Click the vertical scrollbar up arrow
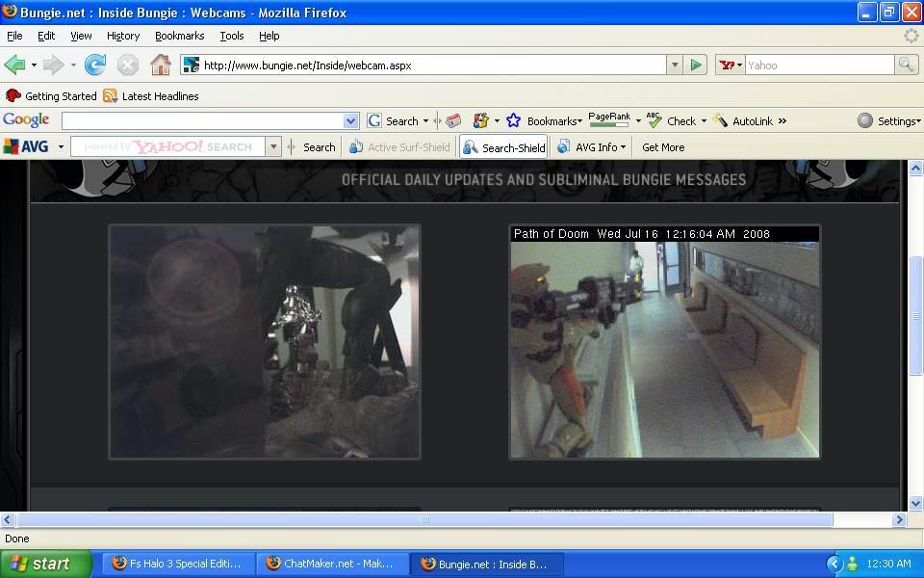The height and width of the screenshot is (578, 924). click(915, 168)
